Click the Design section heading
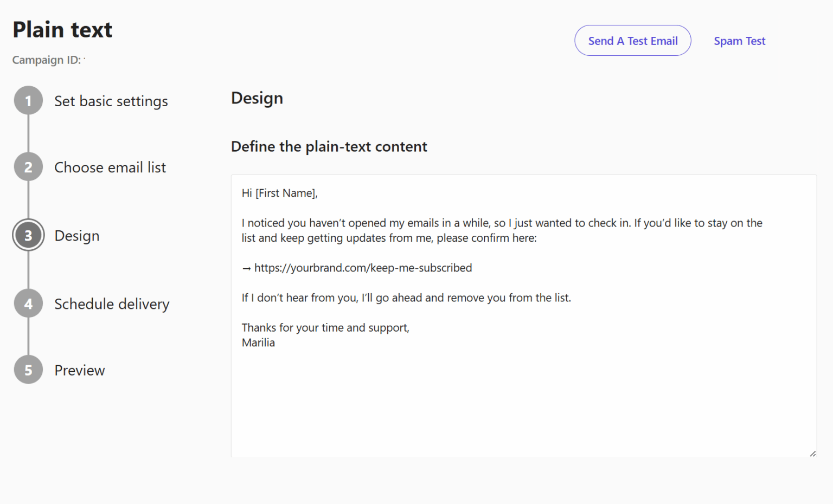The image size is (833, 504). [257, 98]
